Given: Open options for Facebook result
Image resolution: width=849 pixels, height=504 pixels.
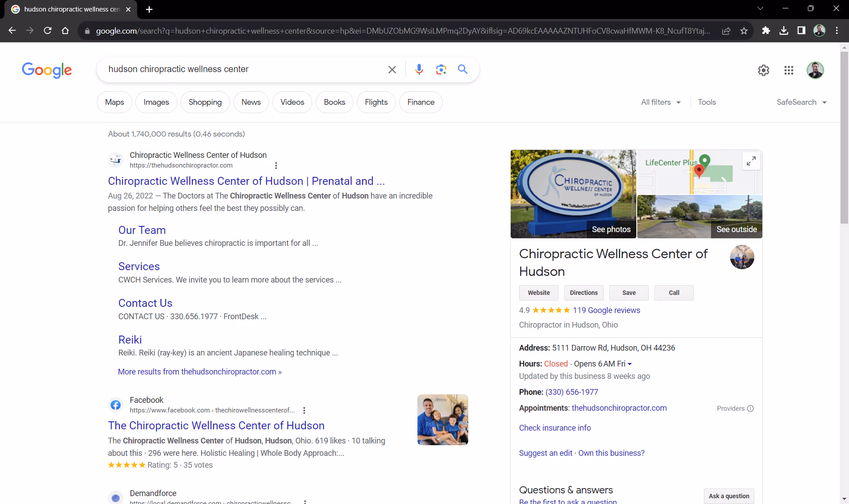Looking at the screenshot, I should tap(304, 410).
